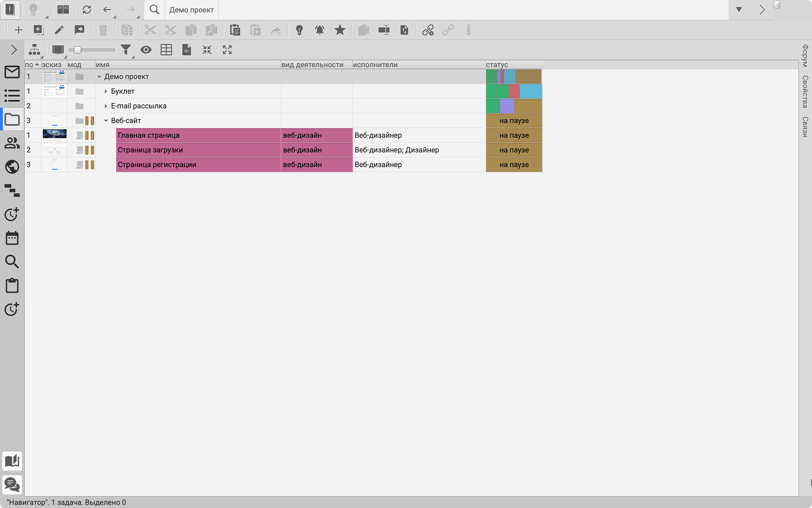Click the thumbnail size slider handle
The height and width of the screenshot is (508, 812).
77,50
